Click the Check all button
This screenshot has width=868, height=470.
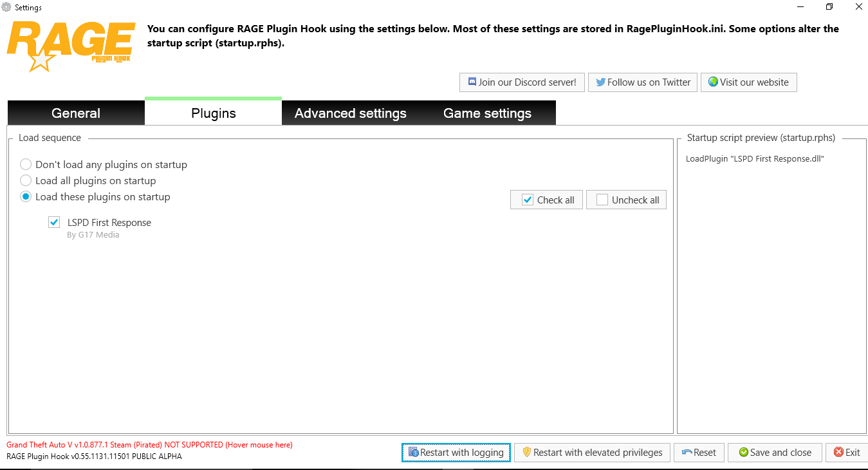coord(547,200)
